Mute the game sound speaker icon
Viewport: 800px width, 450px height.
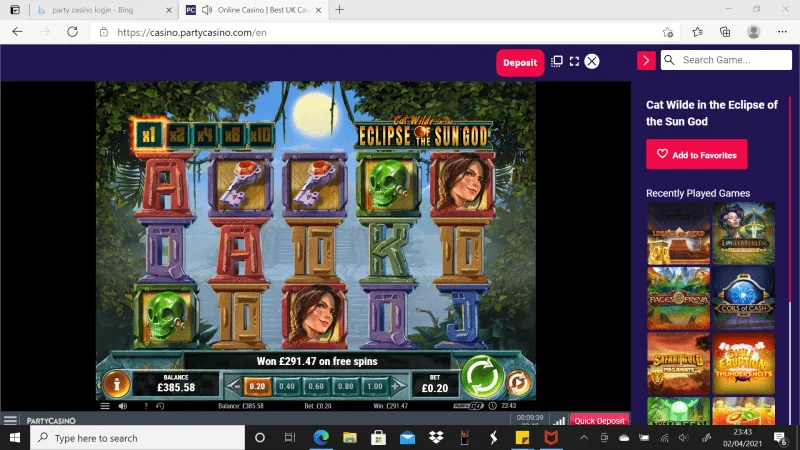point(123,406)
